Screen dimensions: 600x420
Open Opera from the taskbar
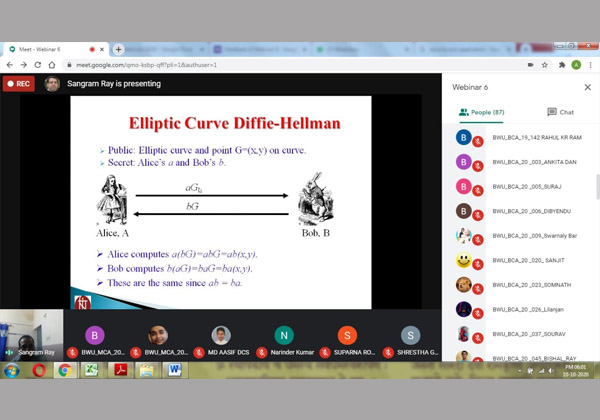39,370
